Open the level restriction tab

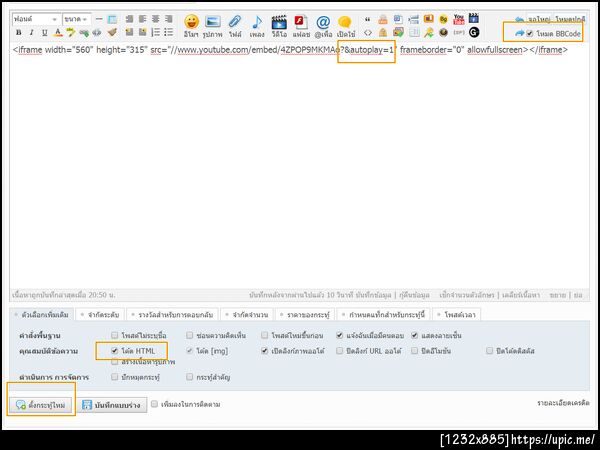tap(100, 315)
